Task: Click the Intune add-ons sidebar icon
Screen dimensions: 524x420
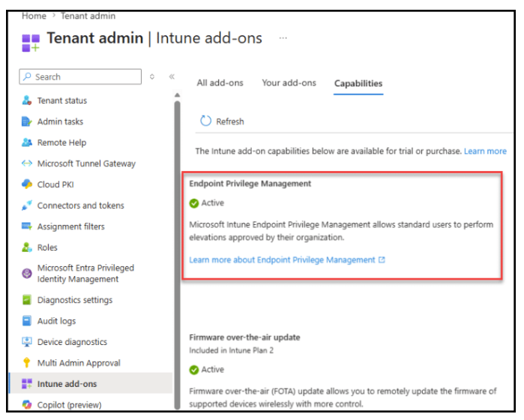Action: coord(27,384)
